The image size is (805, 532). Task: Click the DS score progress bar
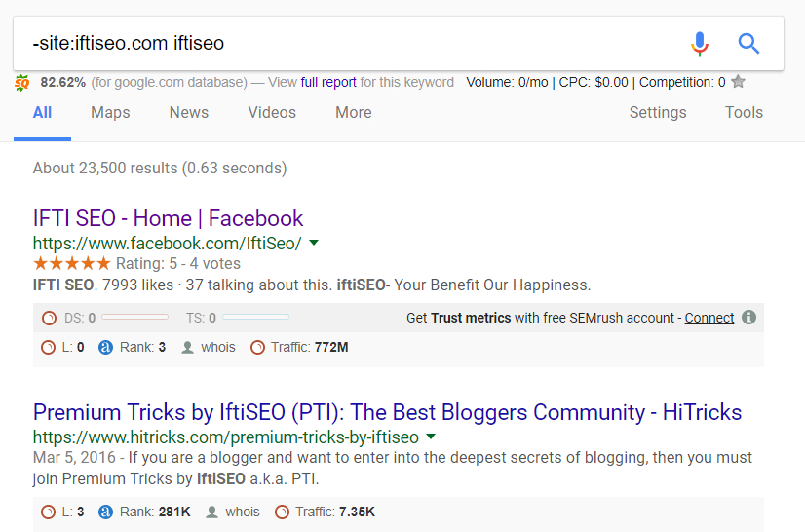pos(134,318)
